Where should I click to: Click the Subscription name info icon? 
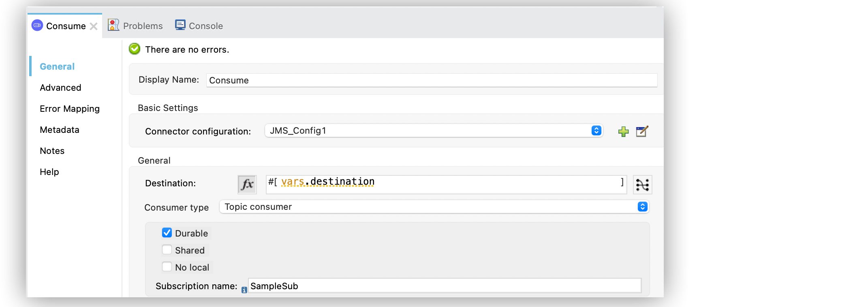pyautogui.click(x=244, y=290)
